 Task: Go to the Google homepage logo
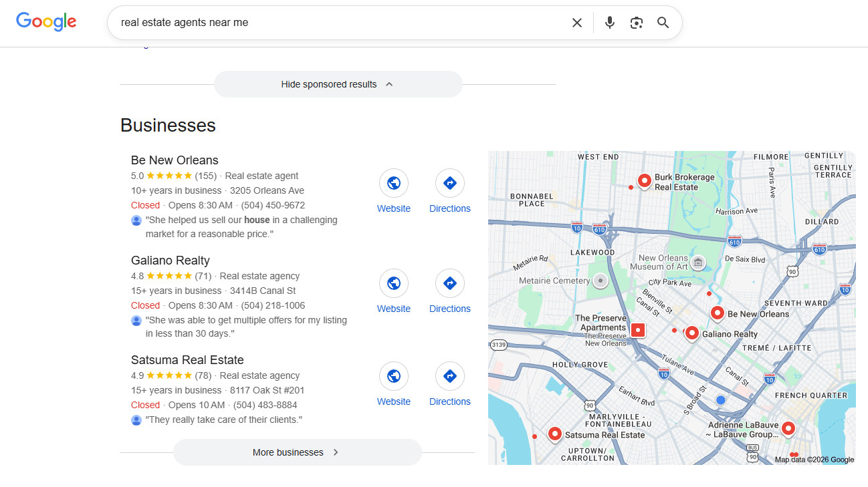(46, 22)
